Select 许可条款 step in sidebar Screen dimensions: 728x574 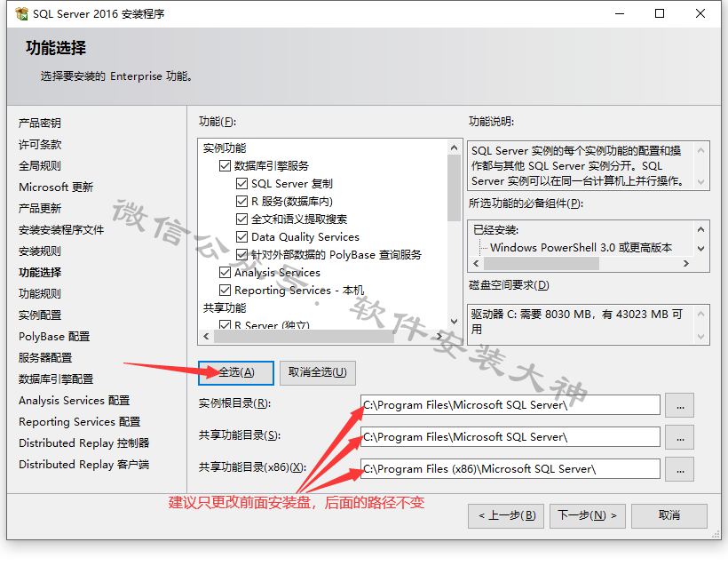click(x=39, y=145)
